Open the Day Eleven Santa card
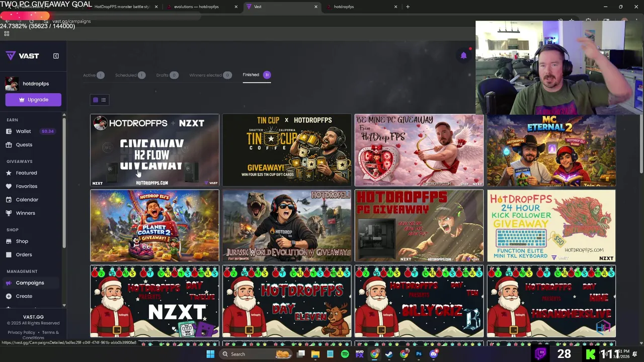This screenshot has height=362, width=644. click(287, 301)
